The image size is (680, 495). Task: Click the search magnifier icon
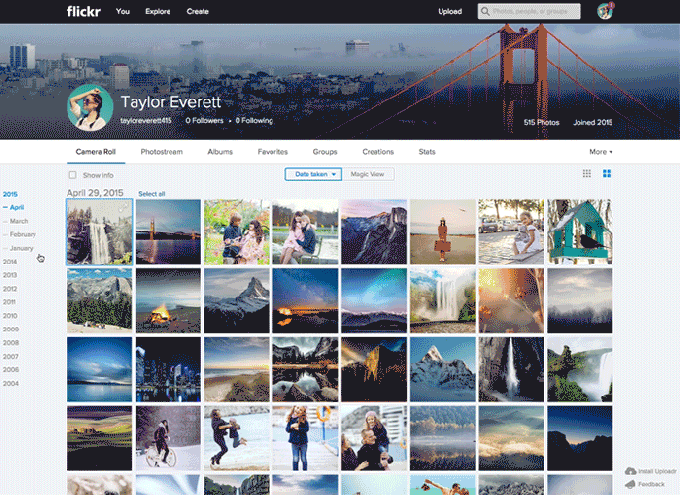point(485,11)
